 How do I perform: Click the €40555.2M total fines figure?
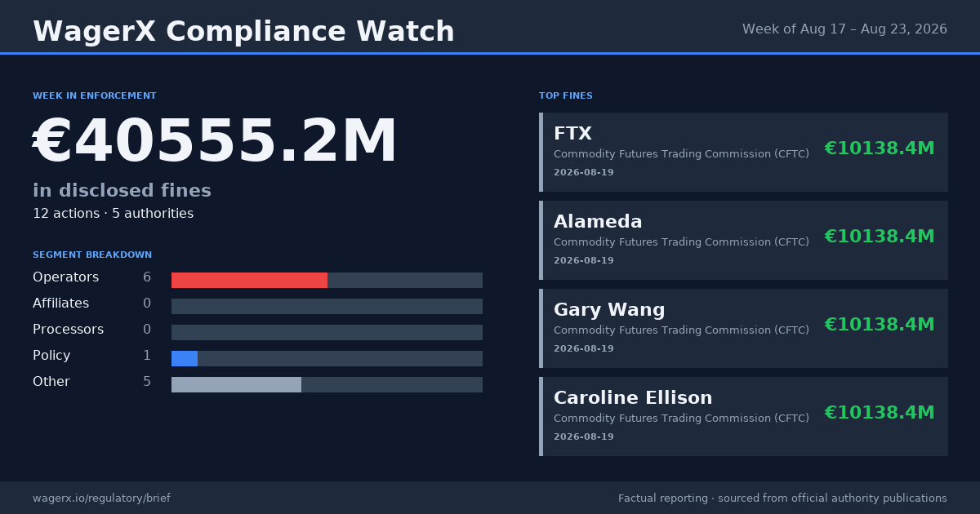coord(215,142)
